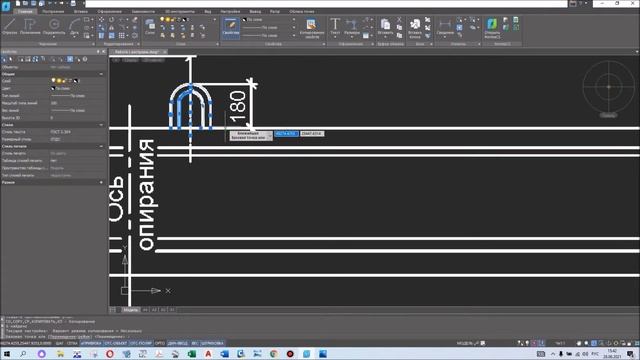640x360 pixels.
Task: Toggle ОТС-ОБЪЕКТ tracking in the status bar
Action: (116, 343)
